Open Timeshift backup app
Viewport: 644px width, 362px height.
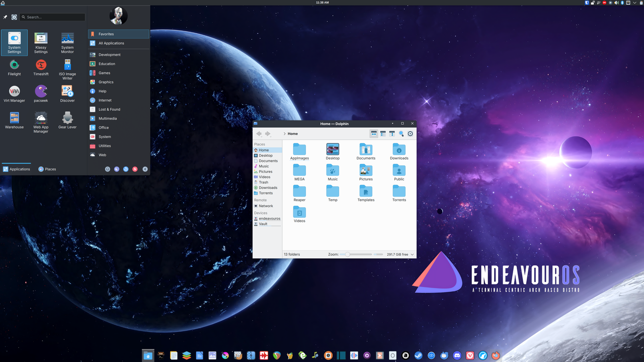pyautogui.click(x=41, y=69)
